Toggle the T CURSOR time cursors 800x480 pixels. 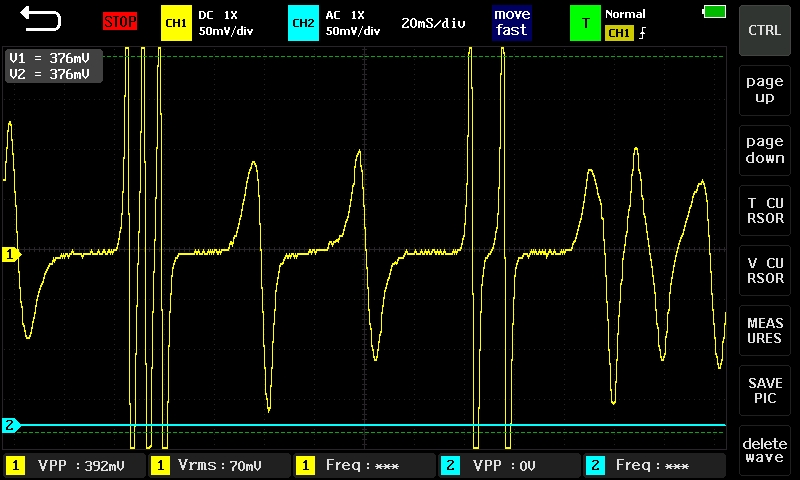click(765, 211)
